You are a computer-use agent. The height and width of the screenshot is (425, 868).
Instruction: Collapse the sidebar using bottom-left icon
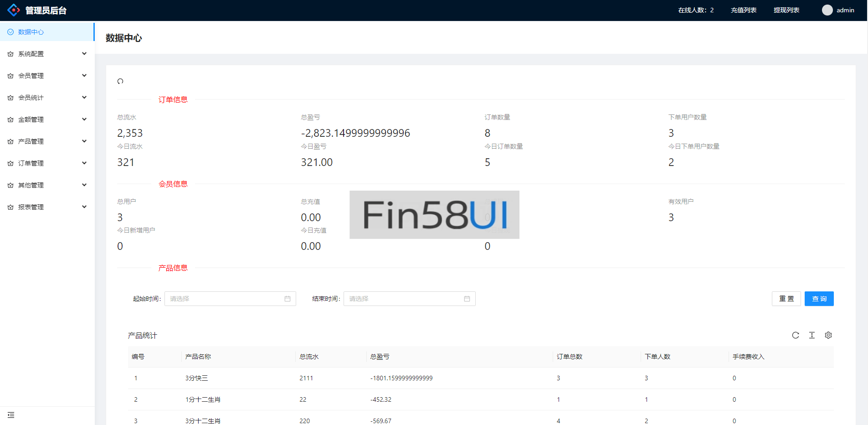pyautogui.click(x=11, y=415)
